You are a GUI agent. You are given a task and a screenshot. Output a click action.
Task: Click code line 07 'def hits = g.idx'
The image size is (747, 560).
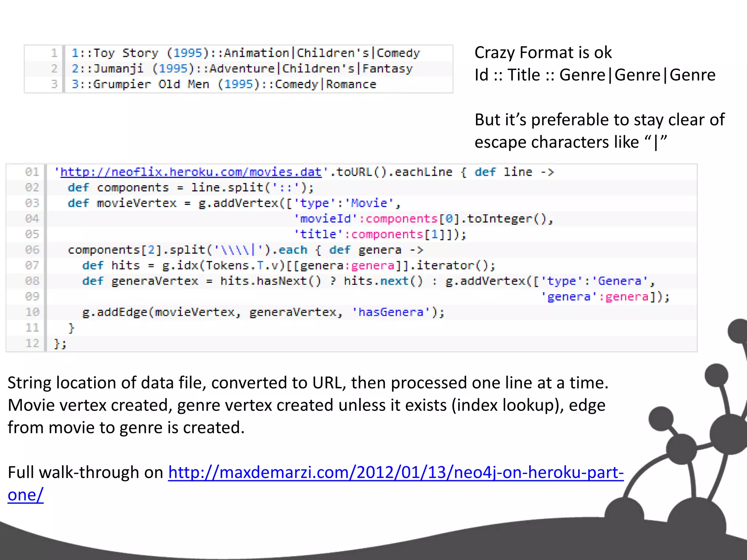click(289, 265)
